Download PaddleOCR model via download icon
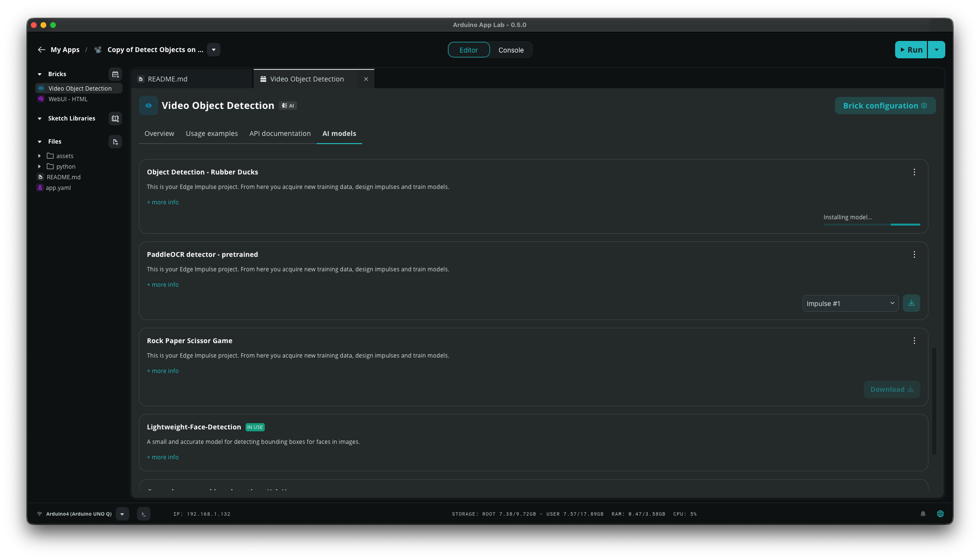 click(911, 303)
